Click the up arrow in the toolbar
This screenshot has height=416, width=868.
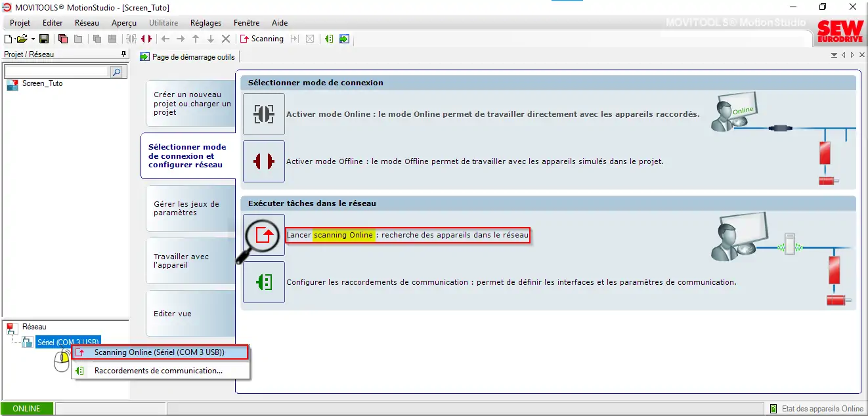(196, 39)
